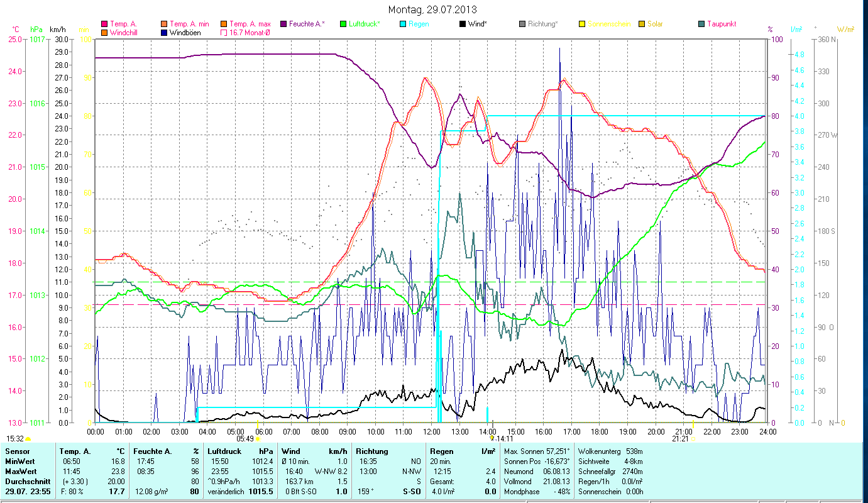Click the 21:21 sunset marker below the time axis

point(680,439)
